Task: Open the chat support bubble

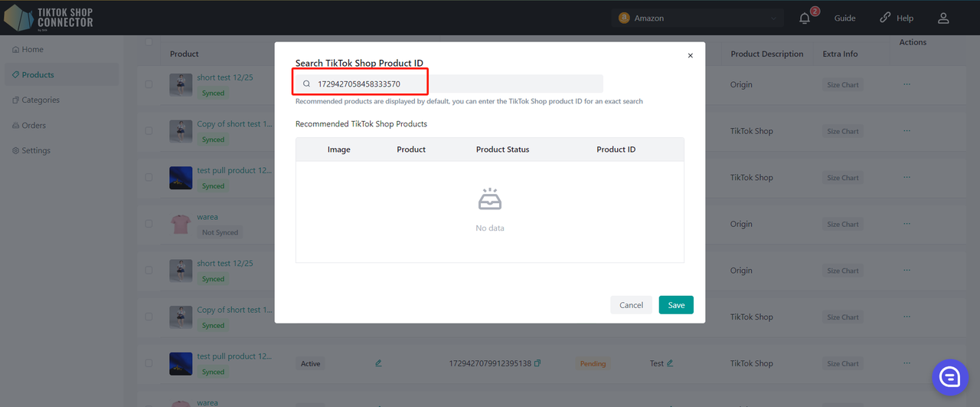Action: [950, 376]
